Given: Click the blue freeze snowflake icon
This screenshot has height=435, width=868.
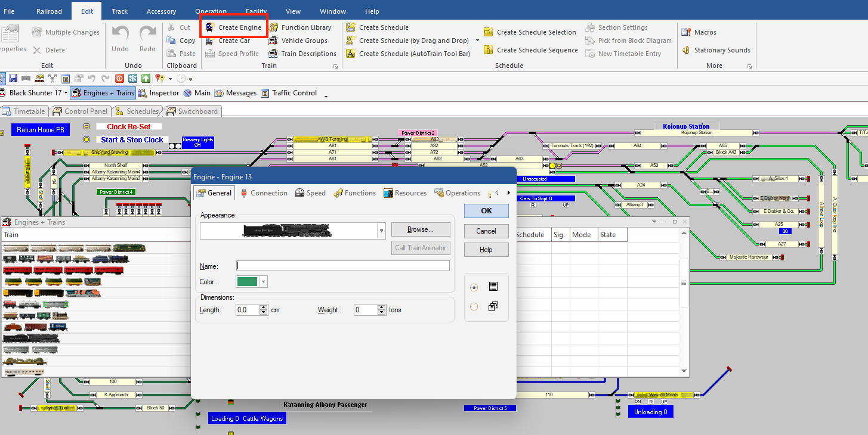Looking at the screenshot, I should (132, 78).
